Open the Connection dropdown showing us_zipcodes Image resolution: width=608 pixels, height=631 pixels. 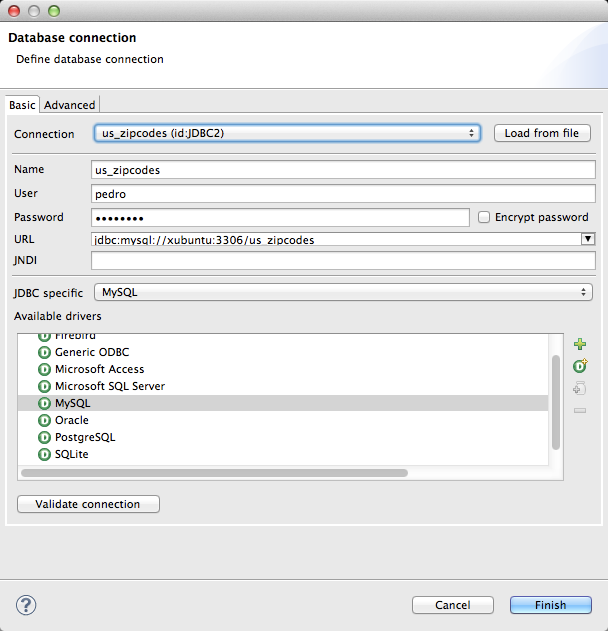point(287,133)
